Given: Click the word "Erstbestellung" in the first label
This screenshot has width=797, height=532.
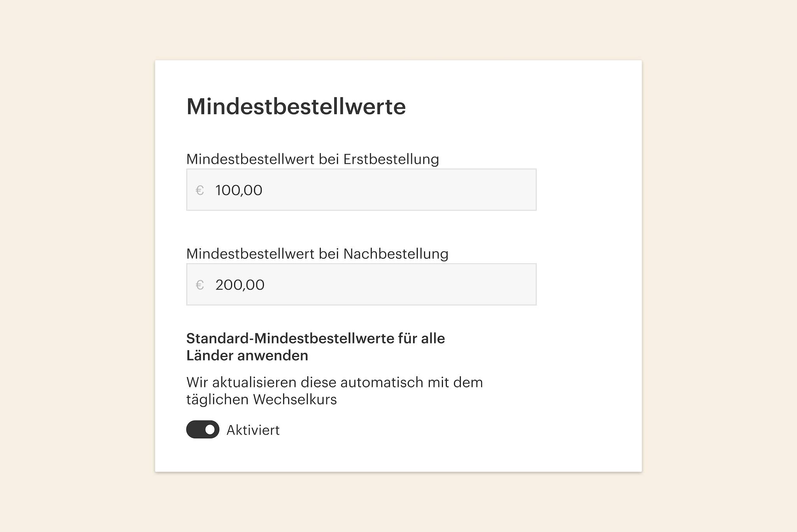Looking at the screenshot, I should (x=391, y=159).
